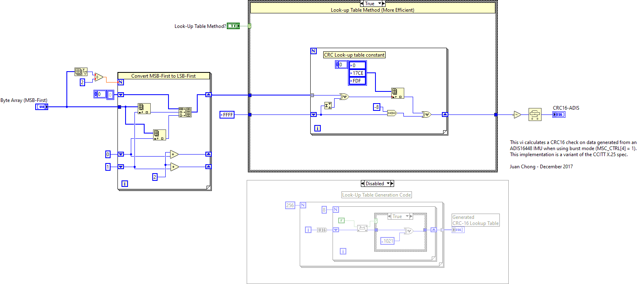Viewport: 644px width, 284px height.
Task: Click the Byte Array U8 terminal
Action: click(x=42, y=107)
